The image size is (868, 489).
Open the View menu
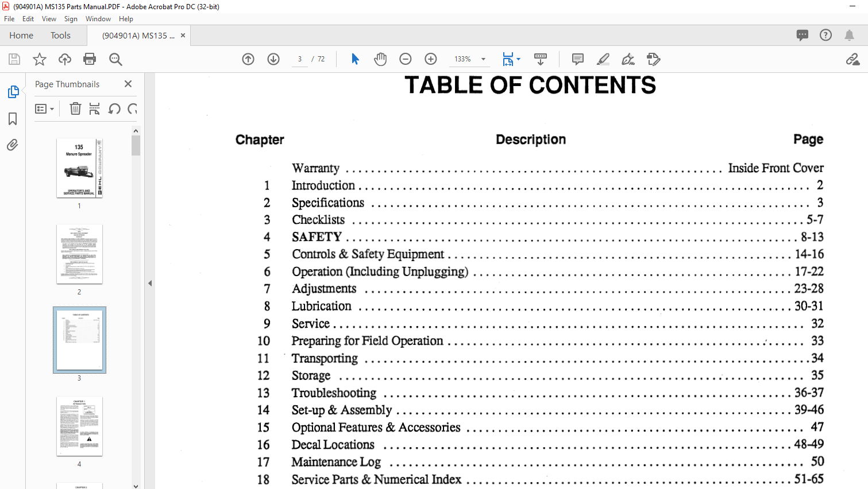point(49,19)
